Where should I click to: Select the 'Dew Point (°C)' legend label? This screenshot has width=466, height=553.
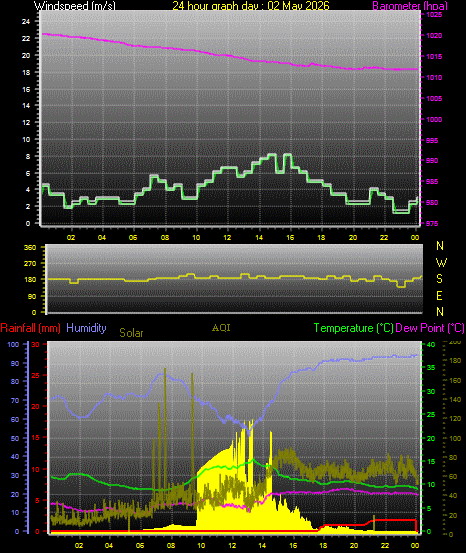(x=430, y=328)
